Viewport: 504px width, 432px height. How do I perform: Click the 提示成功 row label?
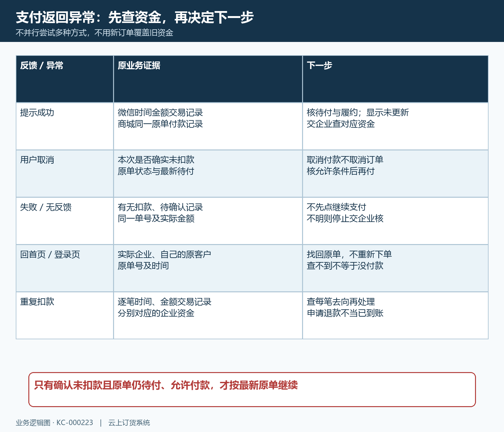37,113
